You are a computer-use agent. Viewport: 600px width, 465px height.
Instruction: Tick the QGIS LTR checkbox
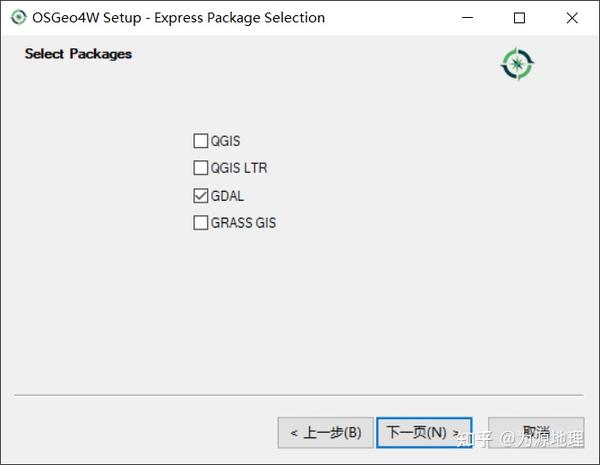(201, 168)
